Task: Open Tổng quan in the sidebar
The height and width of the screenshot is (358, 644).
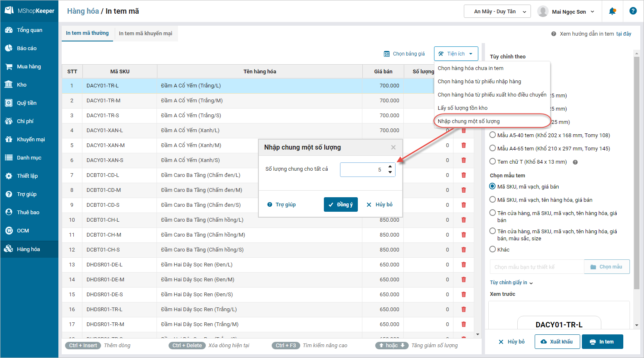Action: (x=29, y=30)
